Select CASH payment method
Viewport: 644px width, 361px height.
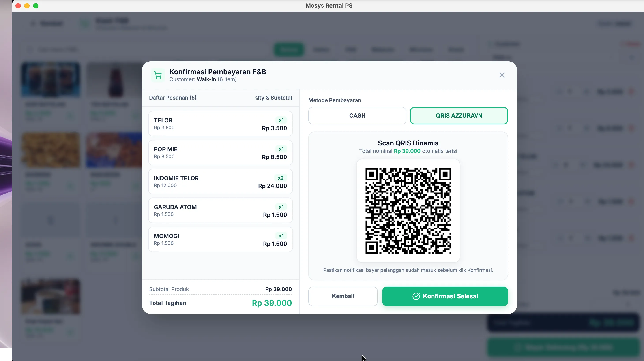357,116
